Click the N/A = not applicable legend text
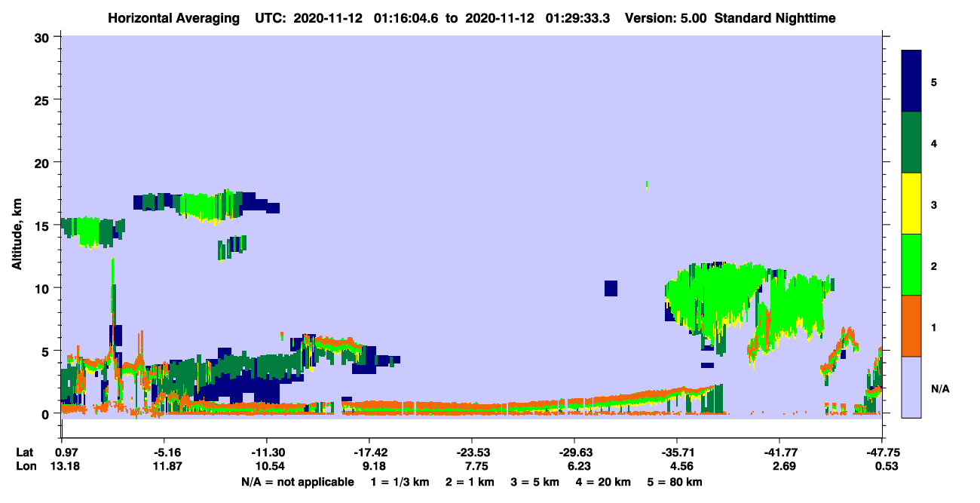 point(297,481)
